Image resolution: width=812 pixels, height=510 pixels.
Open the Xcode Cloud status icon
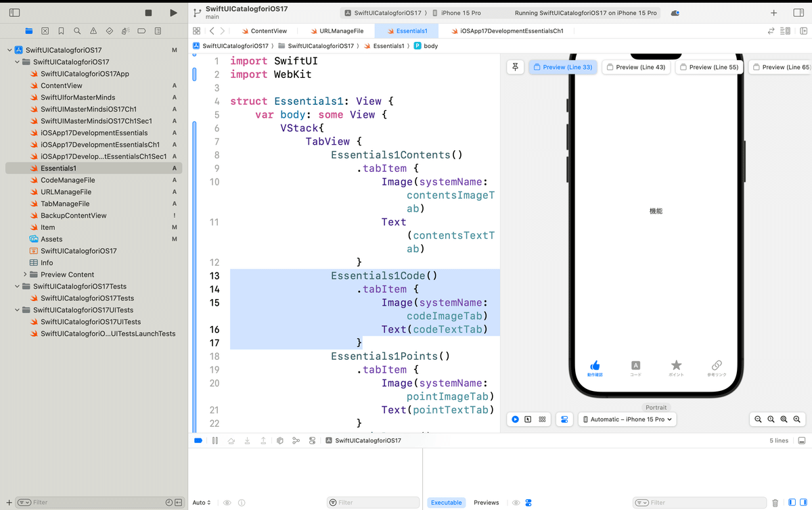(x=675, y=13)
